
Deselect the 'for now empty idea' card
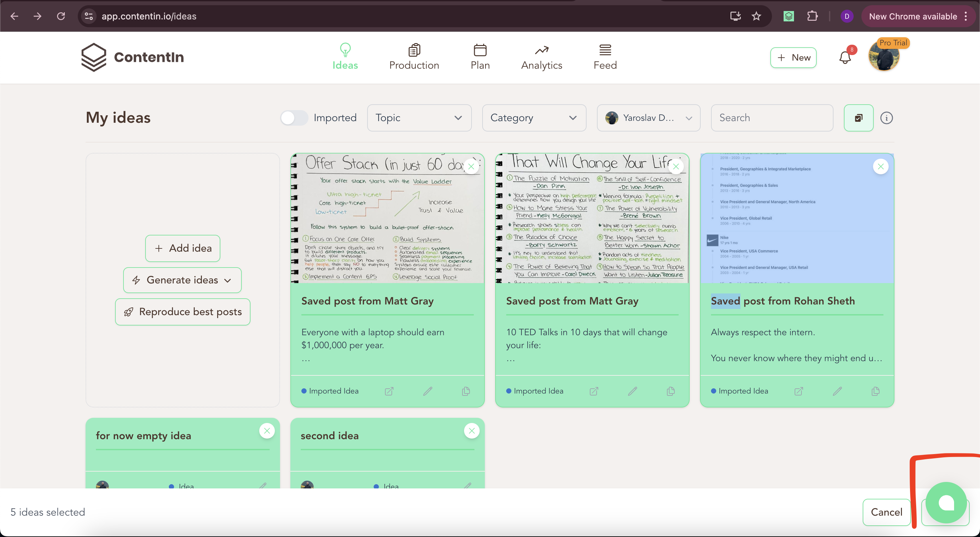tap(267, 431)
